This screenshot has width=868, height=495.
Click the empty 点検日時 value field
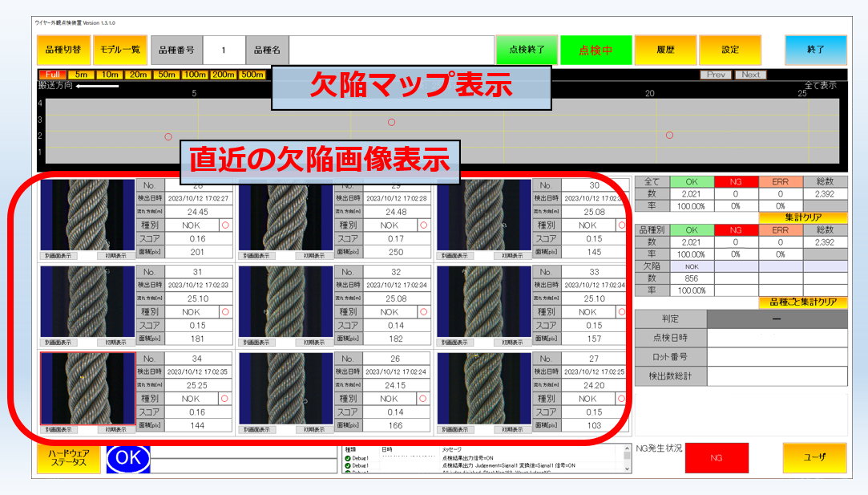tap(777, 338)
